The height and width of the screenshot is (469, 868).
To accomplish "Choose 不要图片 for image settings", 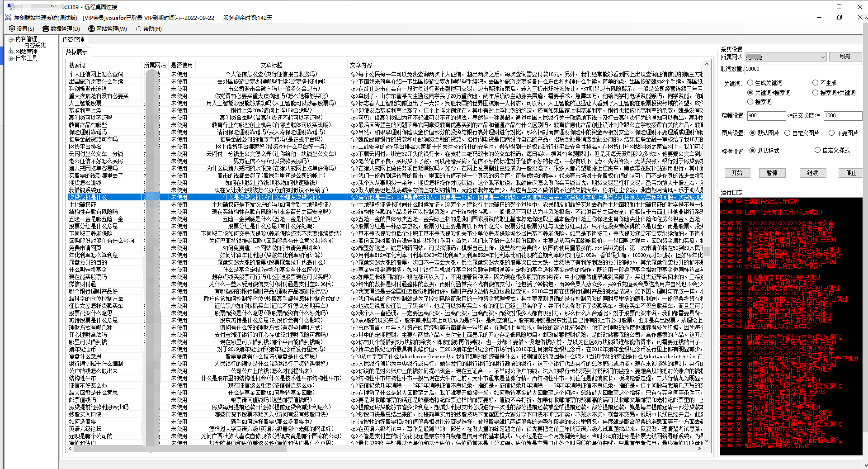I will coord(843,133).
